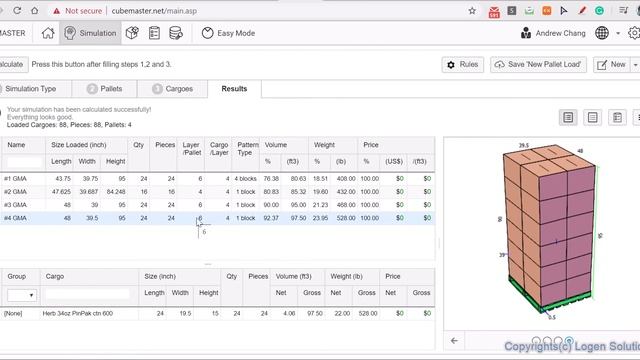Open the database icon in toolbar
The image size is (640, 360).
pos(176,33)
